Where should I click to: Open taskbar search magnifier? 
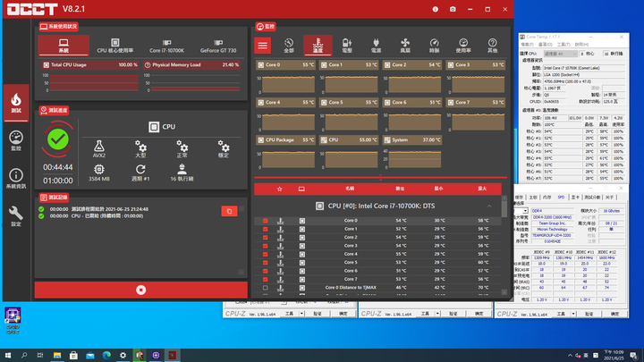click(x=24, y=356)
